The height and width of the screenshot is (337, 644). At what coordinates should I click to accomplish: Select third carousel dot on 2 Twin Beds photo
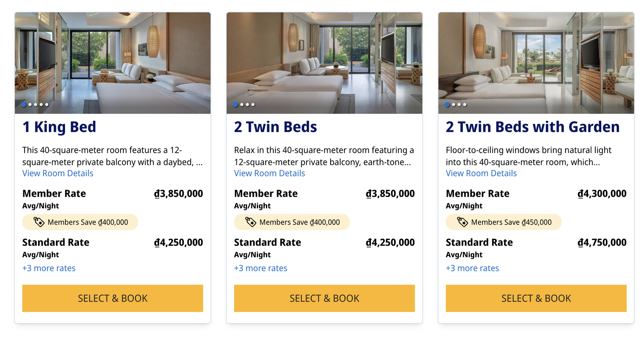point(247,105)
